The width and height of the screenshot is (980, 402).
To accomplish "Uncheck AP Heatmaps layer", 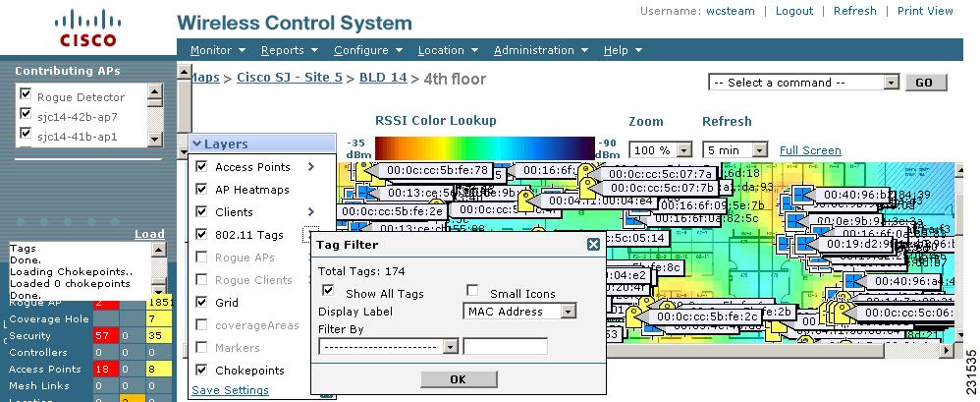I will pos(201,189).
